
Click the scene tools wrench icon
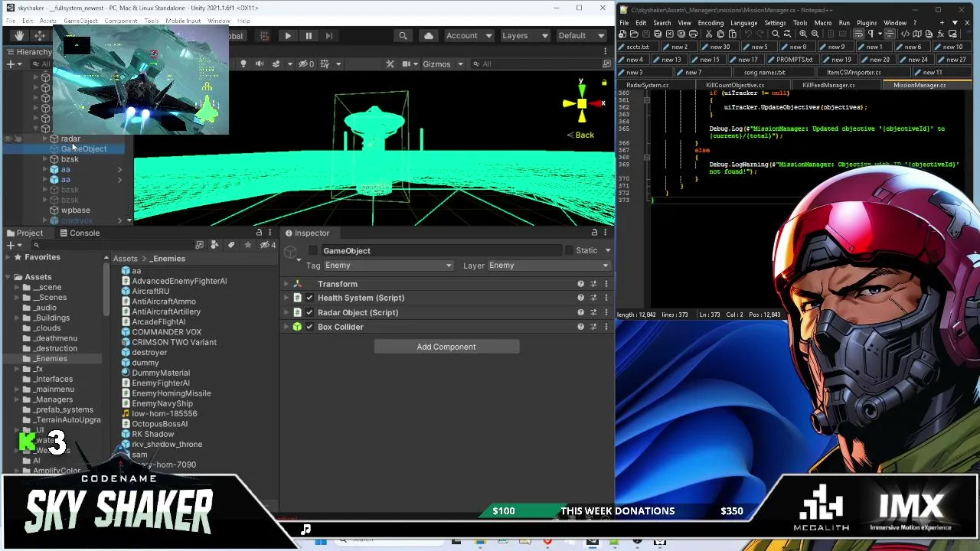390,64
